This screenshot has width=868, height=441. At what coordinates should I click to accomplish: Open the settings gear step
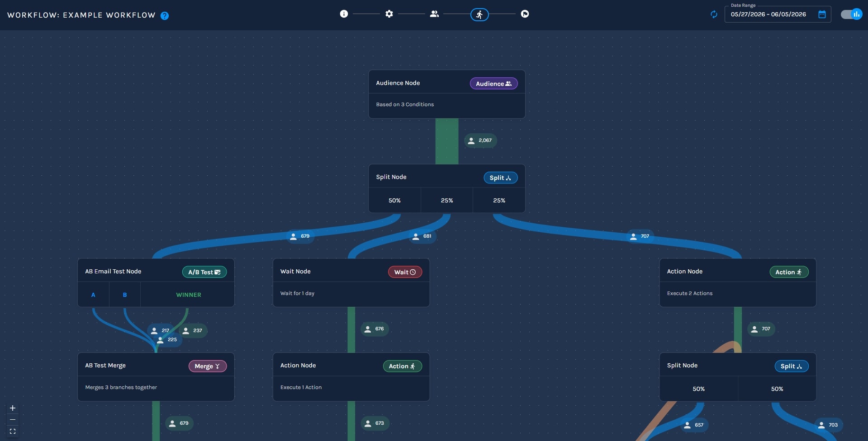389,14
